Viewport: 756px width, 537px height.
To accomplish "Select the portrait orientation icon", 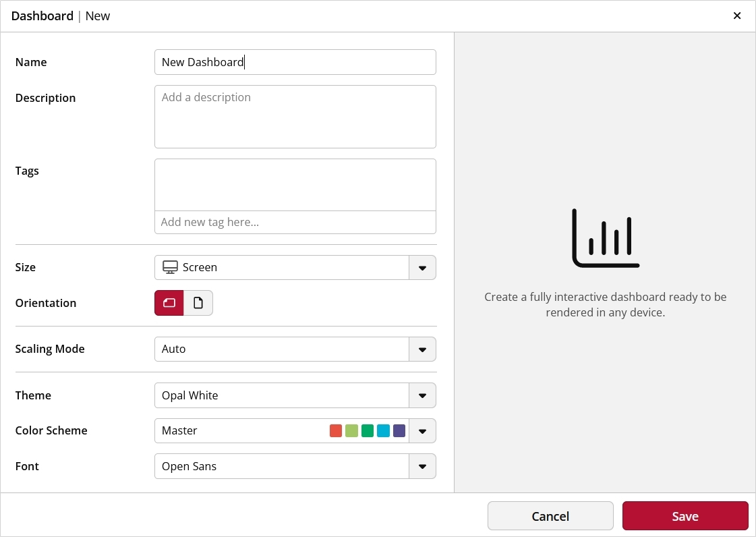I will click(198, 303).
